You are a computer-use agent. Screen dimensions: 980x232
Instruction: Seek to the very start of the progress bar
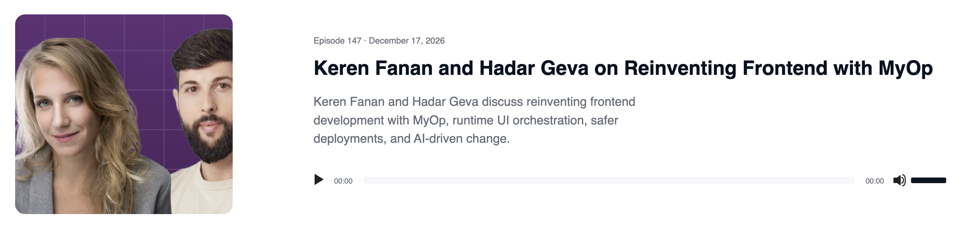(365, 180)
